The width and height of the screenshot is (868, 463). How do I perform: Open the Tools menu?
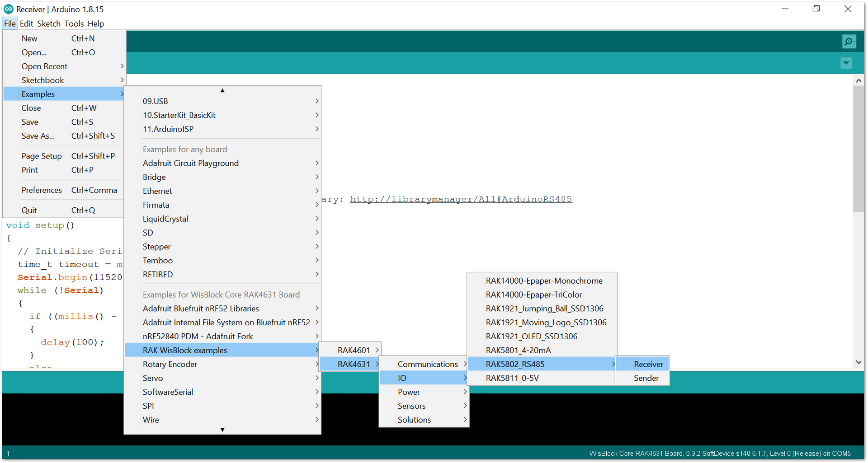tap(74, 23)
